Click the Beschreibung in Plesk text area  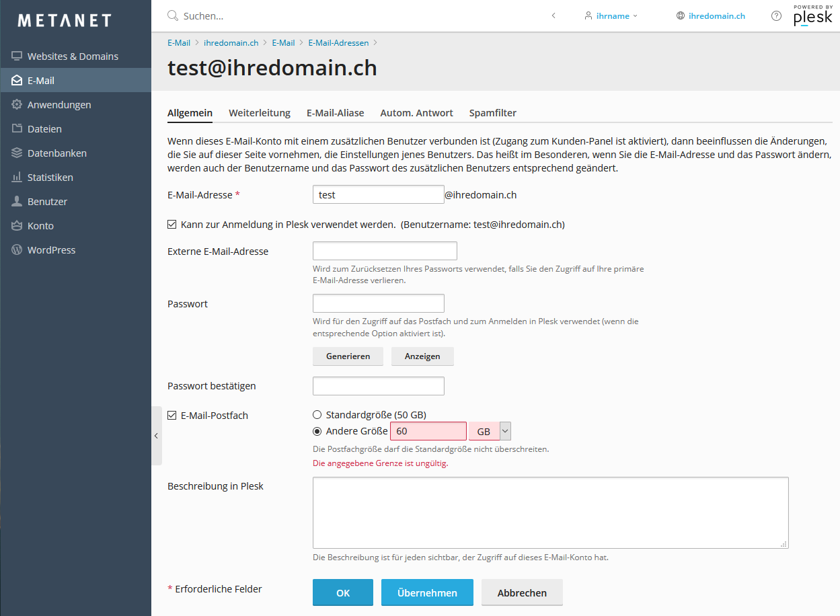[x=550, y=512]
